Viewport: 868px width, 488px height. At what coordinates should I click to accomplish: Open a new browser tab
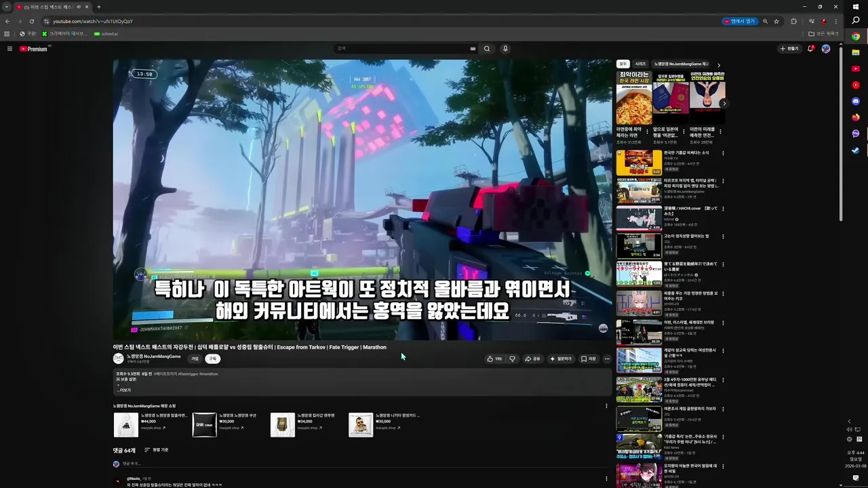[x=98, y=7]
